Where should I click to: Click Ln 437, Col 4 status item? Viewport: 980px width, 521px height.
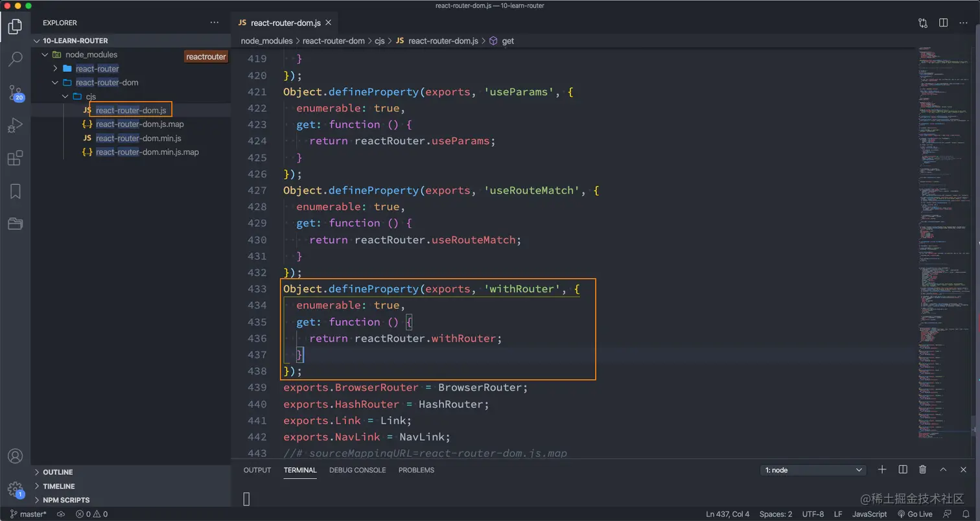pos(727,514)
